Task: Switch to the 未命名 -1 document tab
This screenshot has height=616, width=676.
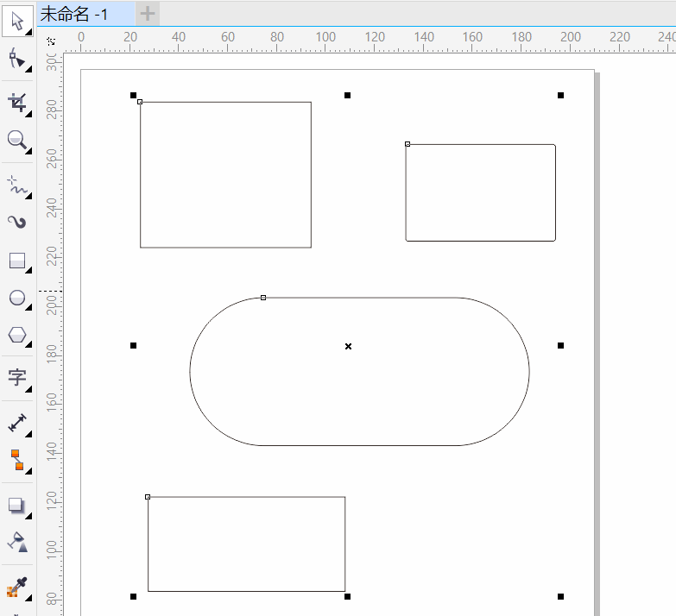Action: click(85, 14)
